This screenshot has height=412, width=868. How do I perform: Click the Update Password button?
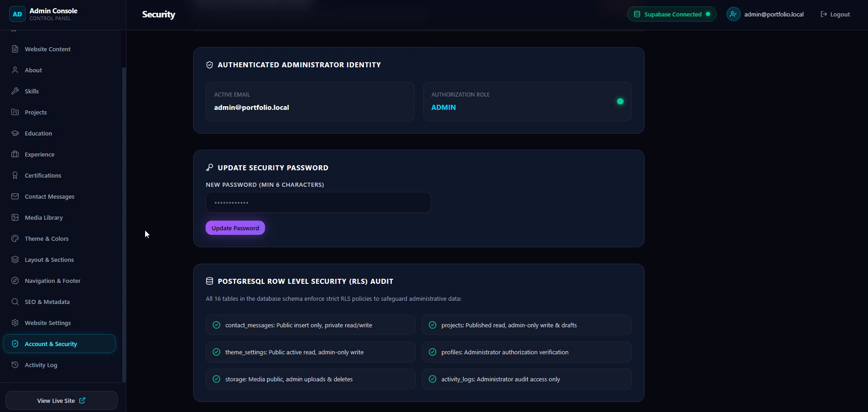click(x=235, y=228)
